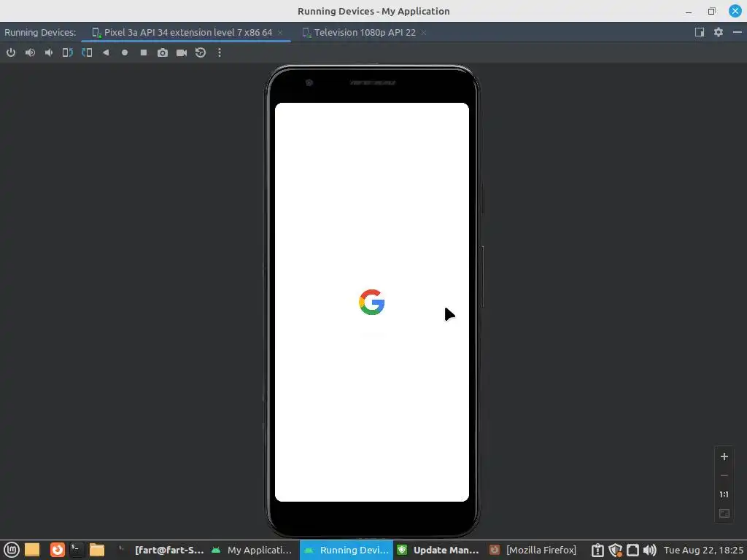Launch the terminal from taskbar launcher
The image size is (747, 560).
(x=76, y=550)
